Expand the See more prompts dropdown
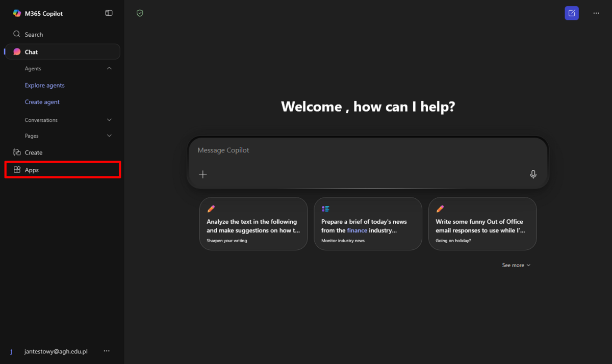 click(516, 265)
